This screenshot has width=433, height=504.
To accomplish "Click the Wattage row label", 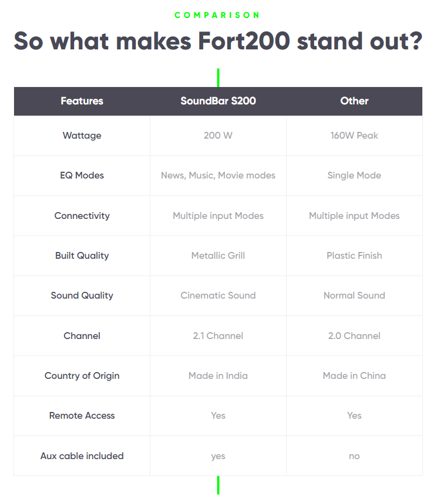I will click(82, 135).
